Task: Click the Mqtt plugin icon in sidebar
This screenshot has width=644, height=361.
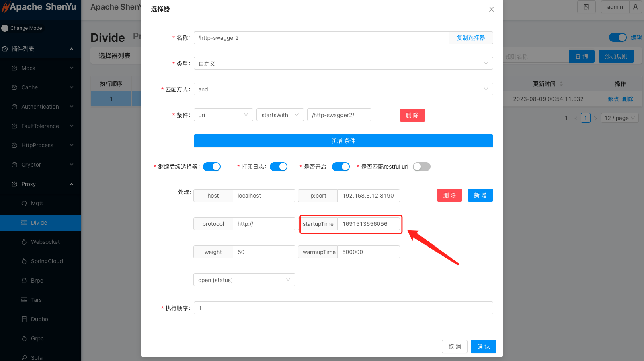Action: coord(24,203)
